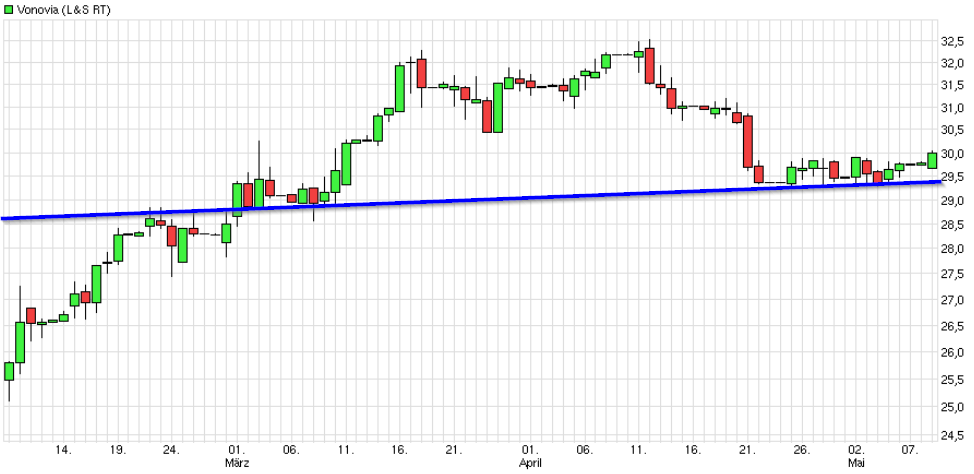The image size is (974, 474).
Task: Click the 26,0 price axis label
Action: pyautogui.click(x=953, y=353)
